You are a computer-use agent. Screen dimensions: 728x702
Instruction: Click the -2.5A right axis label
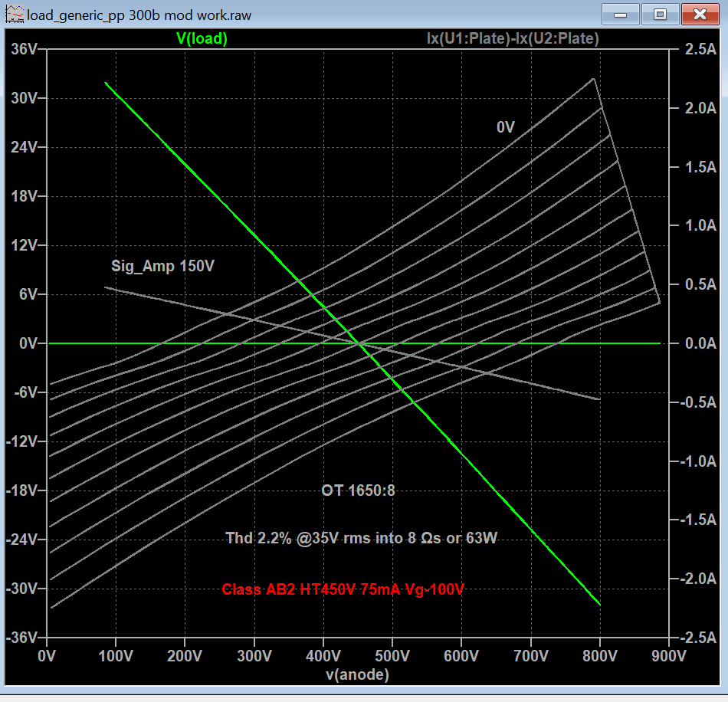(698, 638)
